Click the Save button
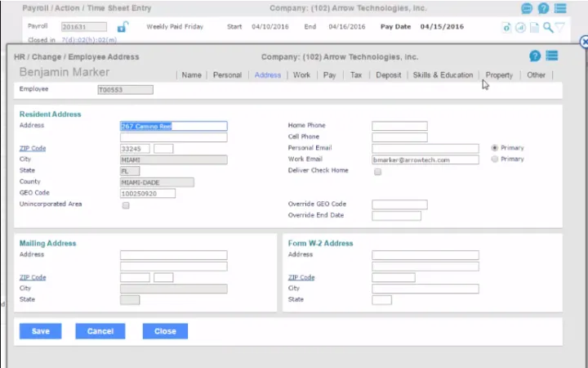The width and height of the screenshot is (588, 368). 40,331
